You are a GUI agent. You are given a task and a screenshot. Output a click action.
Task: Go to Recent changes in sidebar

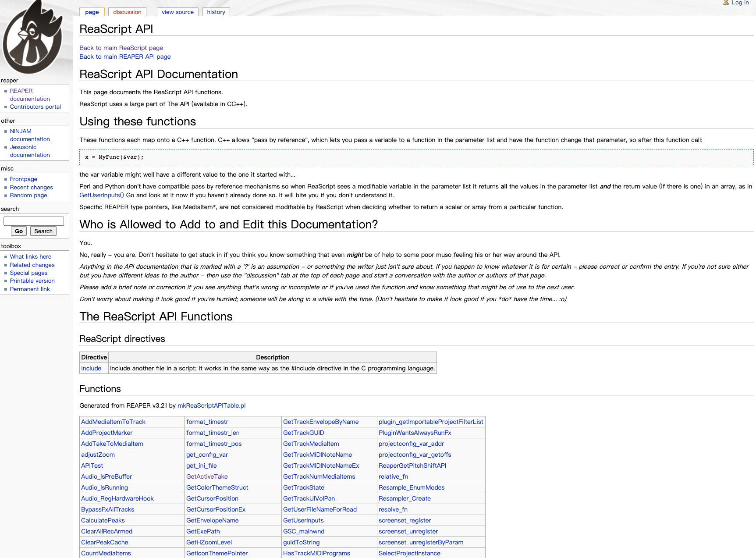pos(31,188)
